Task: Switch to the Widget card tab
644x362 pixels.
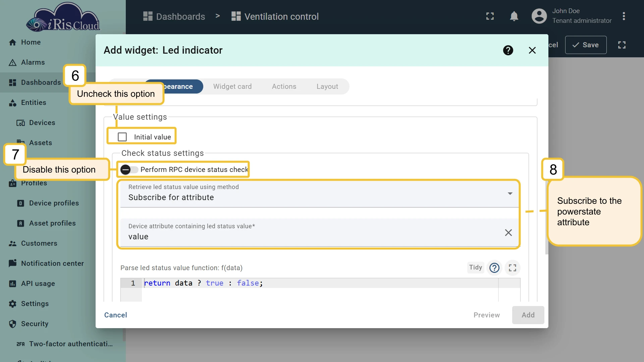Action: click(232, 86)
